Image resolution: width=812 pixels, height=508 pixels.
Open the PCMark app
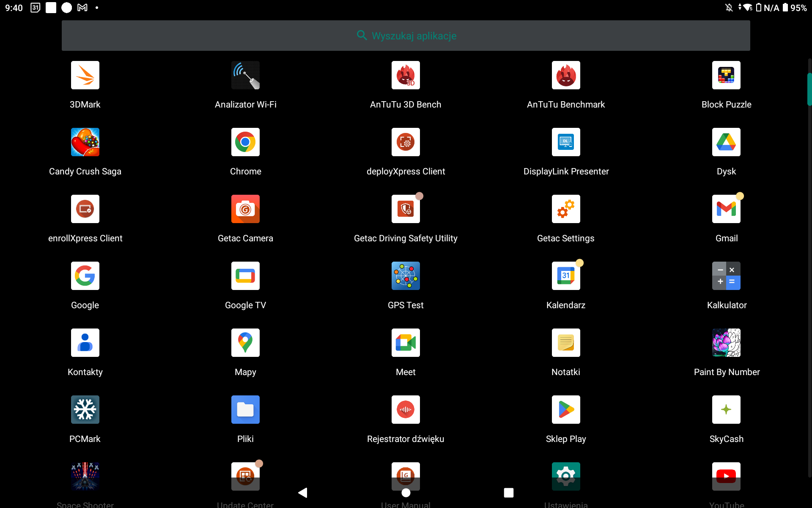pos(85,410)
